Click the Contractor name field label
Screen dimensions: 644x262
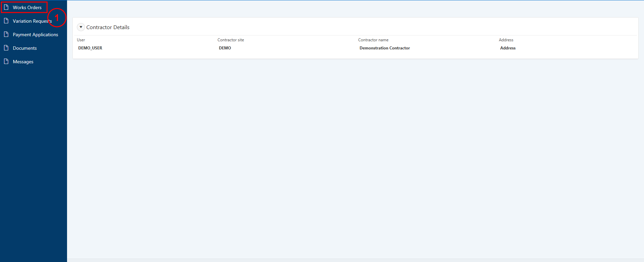tap(373, 40)
